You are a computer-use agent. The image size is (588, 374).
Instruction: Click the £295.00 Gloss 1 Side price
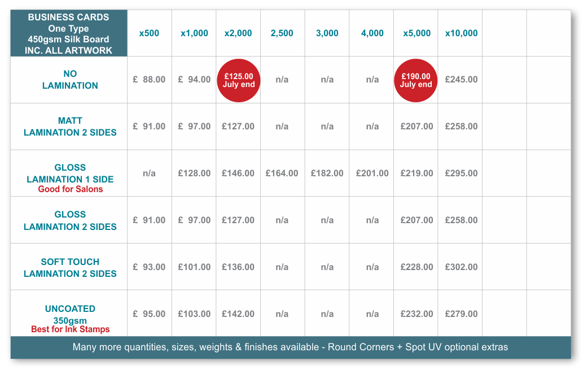click(461, 173)
